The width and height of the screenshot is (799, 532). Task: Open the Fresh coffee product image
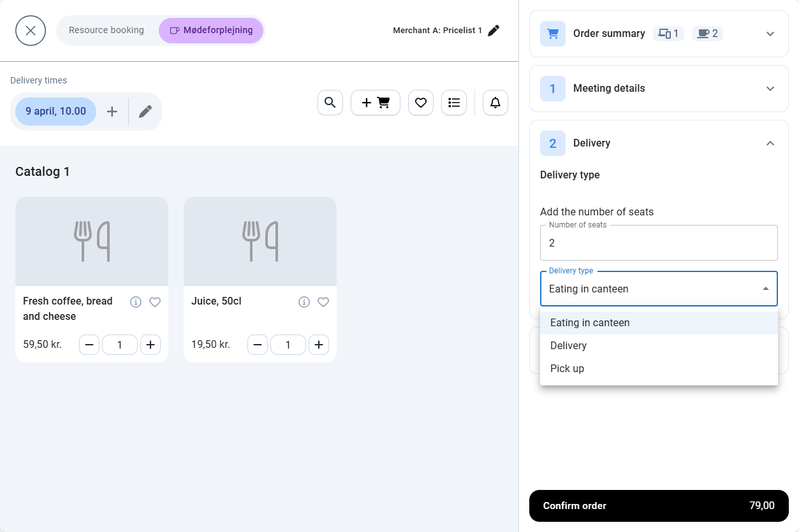point(92,241)
